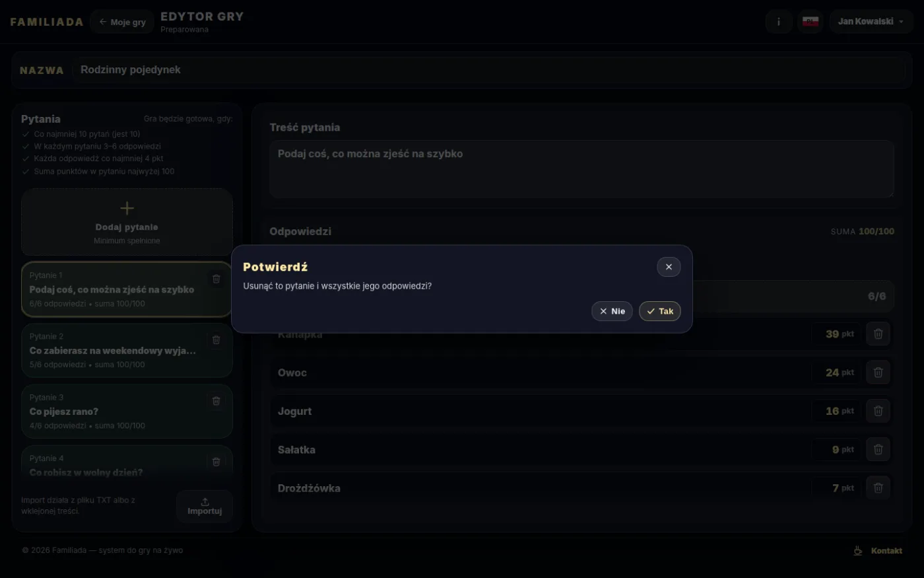Click the Importuj upload button
The width and height of the screenshot is (924, 578).
[205, 507]
